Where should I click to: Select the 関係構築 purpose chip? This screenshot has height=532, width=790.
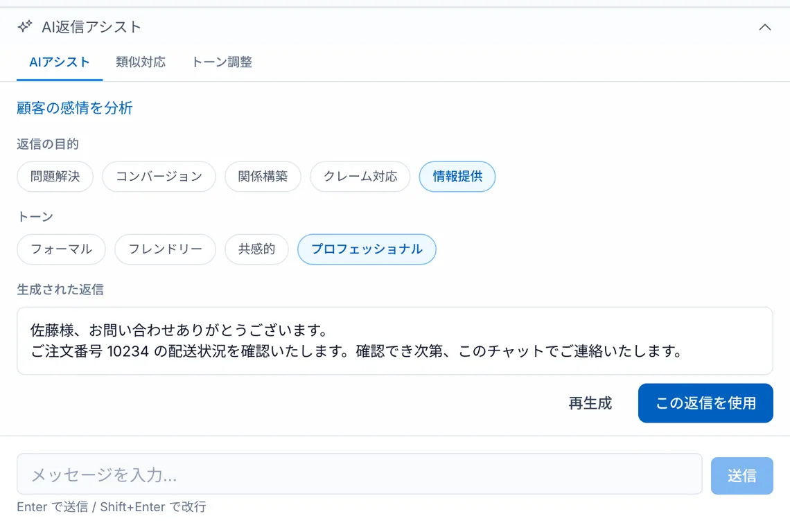[x=263, y=177]
